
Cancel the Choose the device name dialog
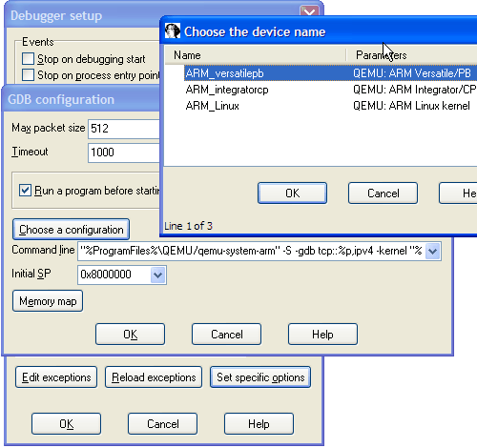tap(383, 193)
